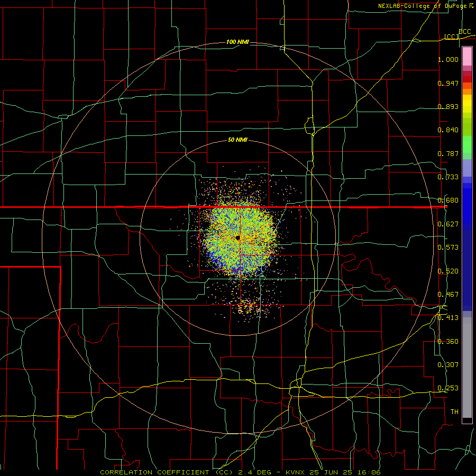The image size is (476, 476).
Task: Click the 0.413 scale value
Action: [448, 318]
